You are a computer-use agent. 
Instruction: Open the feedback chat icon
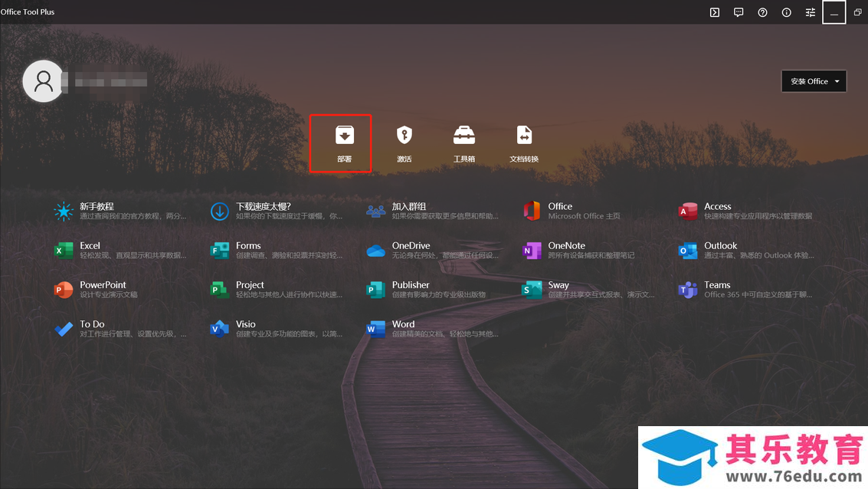[739, 12]
